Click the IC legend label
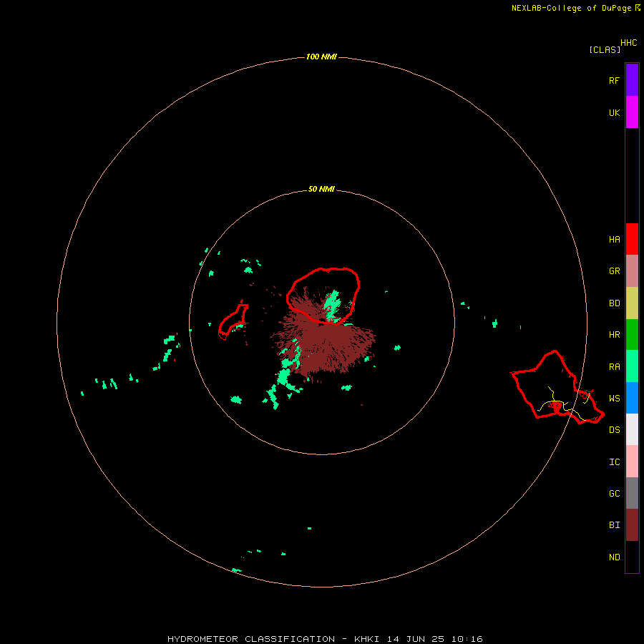This screenshot has height=644, width=644. 614,462
